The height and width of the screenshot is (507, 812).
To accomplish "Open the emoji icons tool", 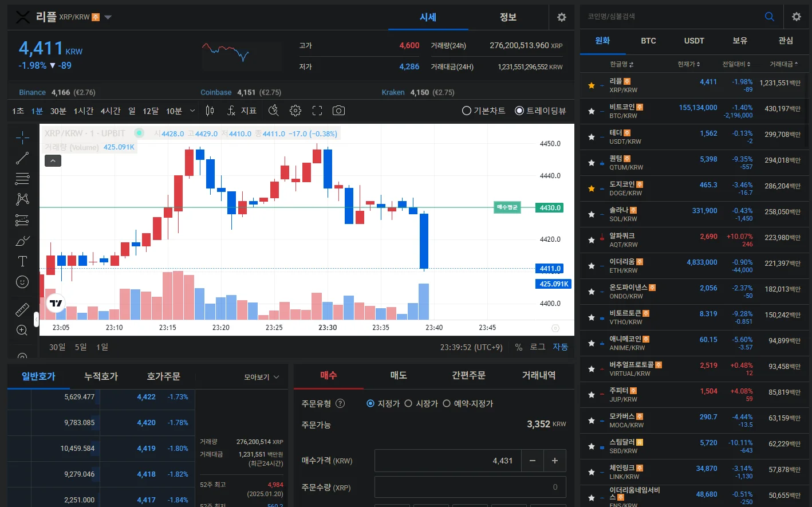I will [x=22, y=282].
